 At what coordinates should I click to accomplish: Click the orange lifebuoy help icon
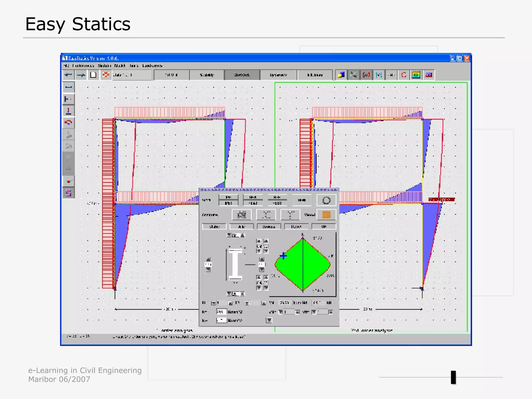[x=106, y=75]
